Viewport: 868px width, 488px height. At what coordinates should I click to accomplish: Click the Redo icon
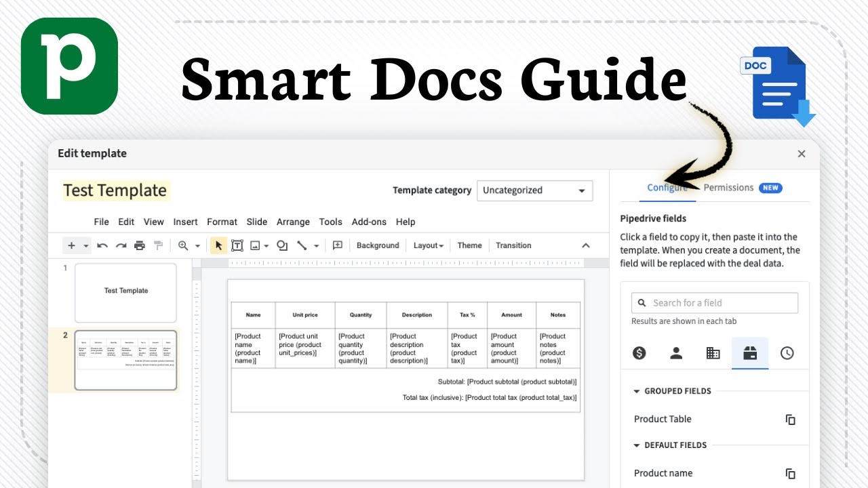121,245
